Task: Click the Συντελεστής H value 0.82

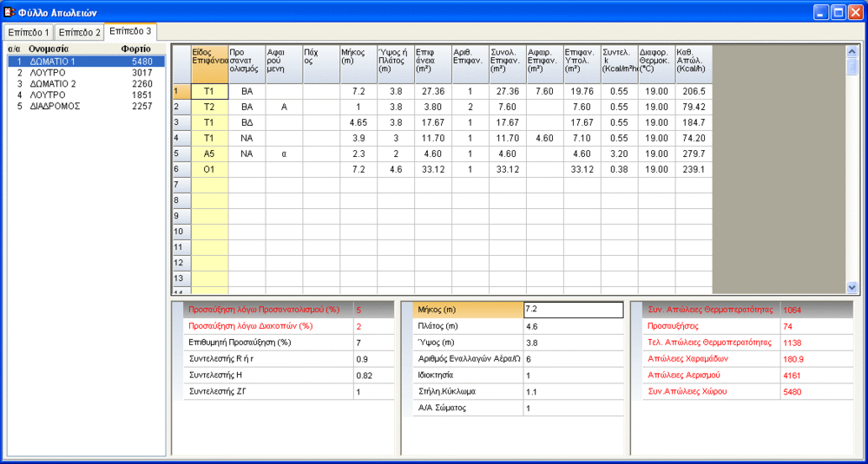Action: [x=373, y=376]
